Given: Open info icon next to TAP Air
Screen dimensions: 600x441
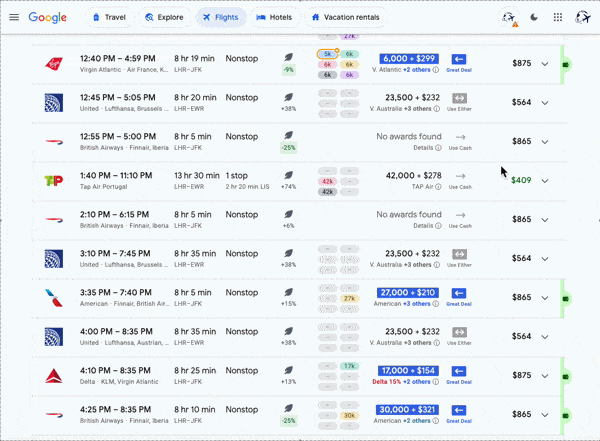Looking at the screenshot, I should pyautogui.click(x=438, y=187).
